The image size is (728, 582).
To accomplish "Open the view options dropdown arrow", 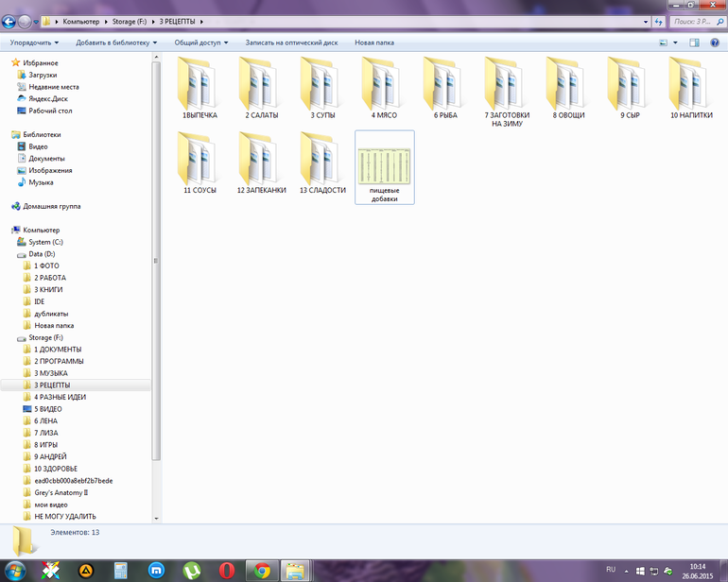I will (675, 43).
